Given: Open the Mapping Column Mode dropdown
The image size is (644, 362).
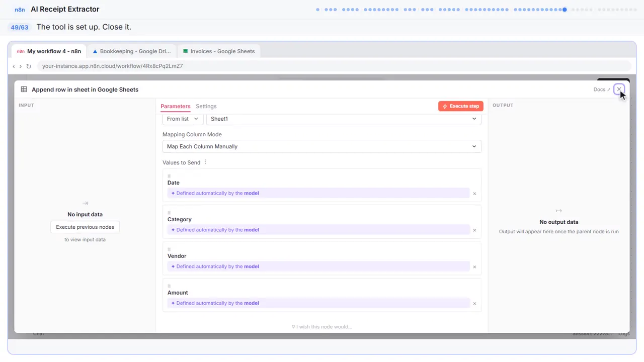Looking at the screenshot, I should 322,146.
